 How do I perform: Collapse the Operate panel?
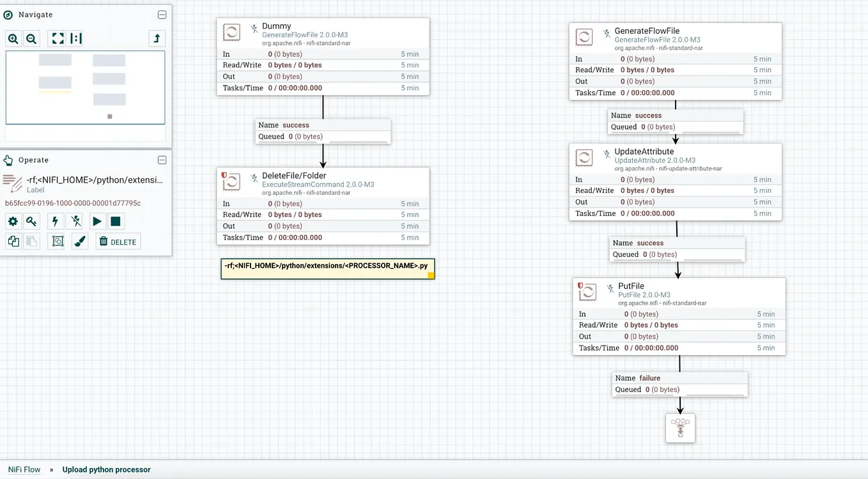pos(162,160)
